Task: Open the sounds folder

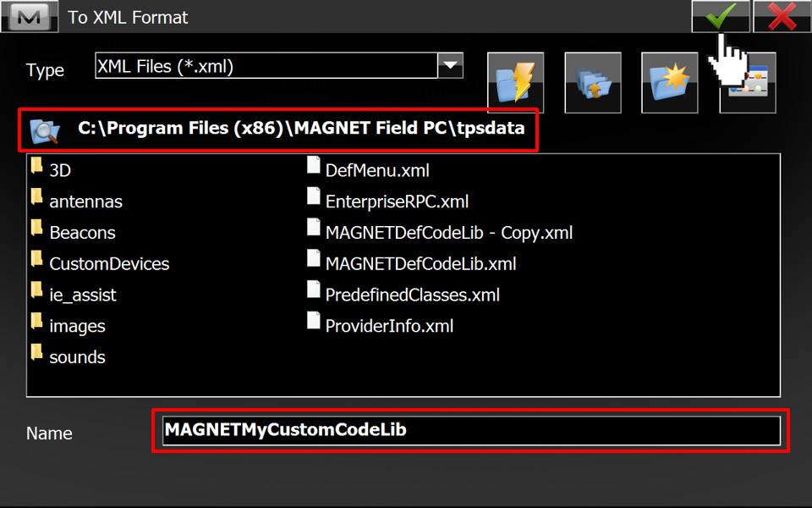Action: [x=77, y=356]
